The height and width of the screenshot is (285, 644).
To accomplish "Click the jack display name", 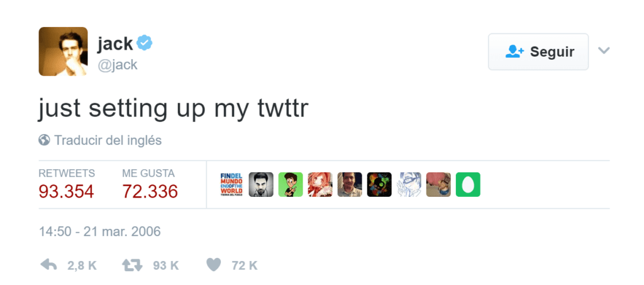I will (115, 43).
